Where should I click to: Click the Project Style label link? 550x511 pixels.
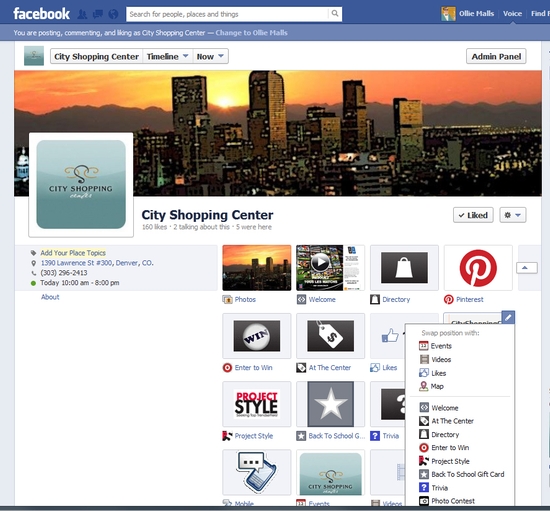(x=254, y=436)
